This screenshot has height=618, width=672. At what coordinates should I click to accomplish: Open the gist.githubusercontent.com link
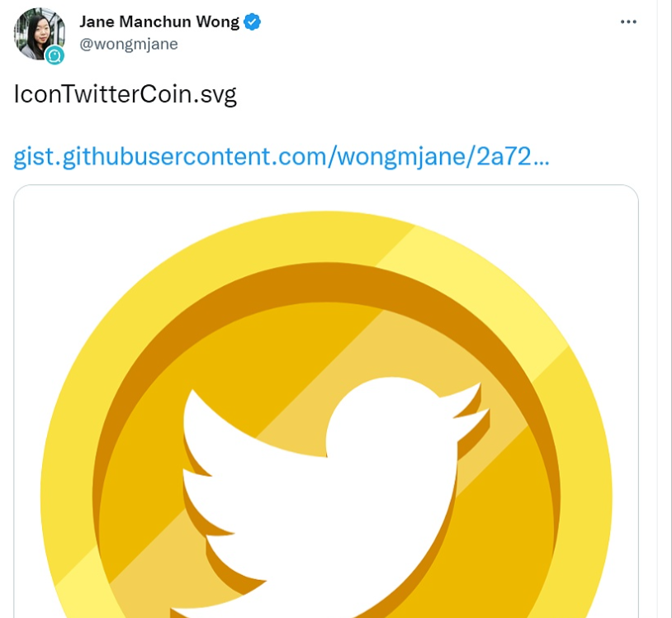pyautogui.click(x=281, y=156)
